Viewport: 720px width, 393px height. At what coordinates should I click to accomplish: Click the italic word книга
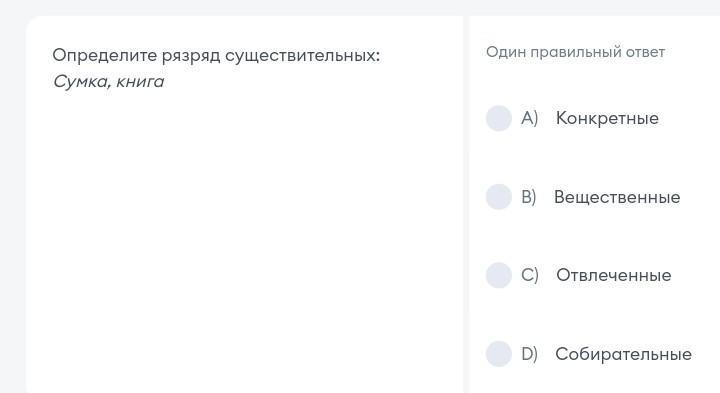pyautogui.click(x=140, y=82)
